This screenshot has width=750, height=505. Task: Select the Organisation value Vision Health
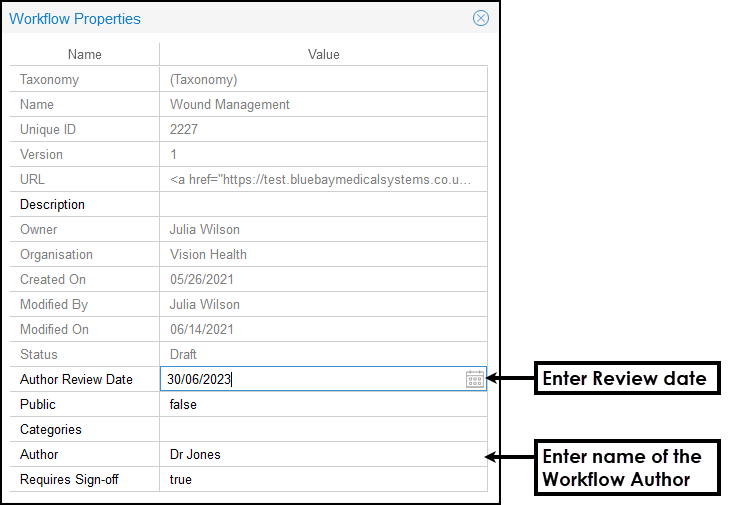point(208,254)
